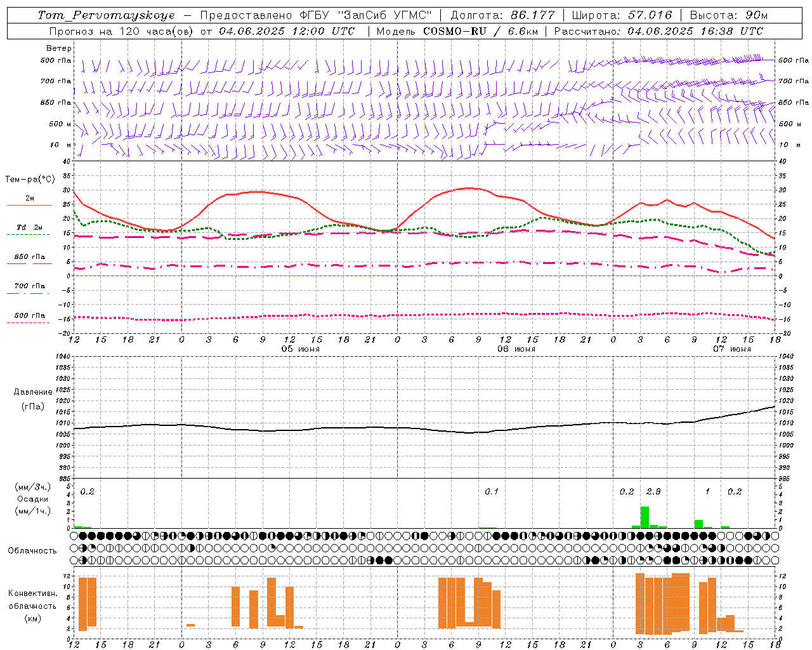Click the 500 гПа temperature legend entry
The image size is (812, 650).
(30, 315)
